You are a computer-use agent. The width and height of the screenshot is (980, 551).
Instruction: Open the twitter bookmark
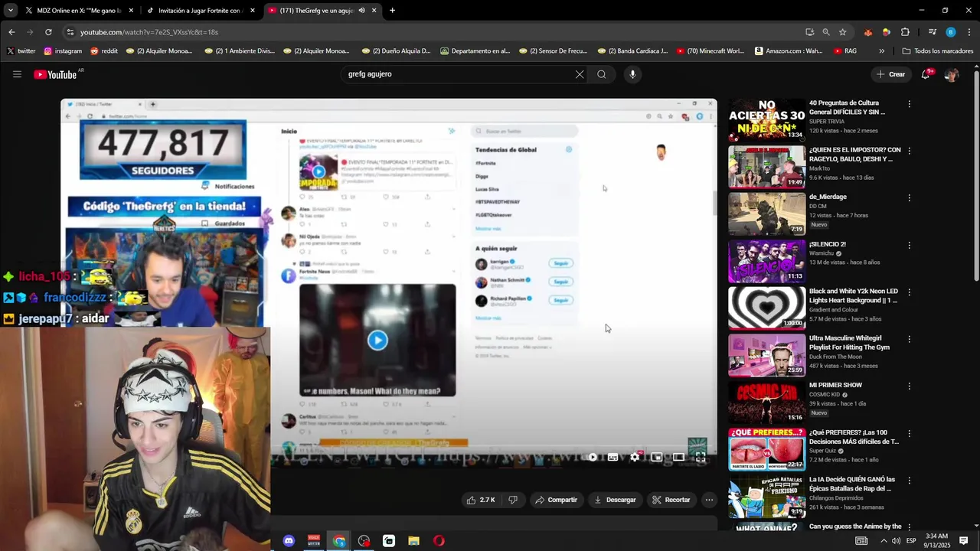pos(21,51)
